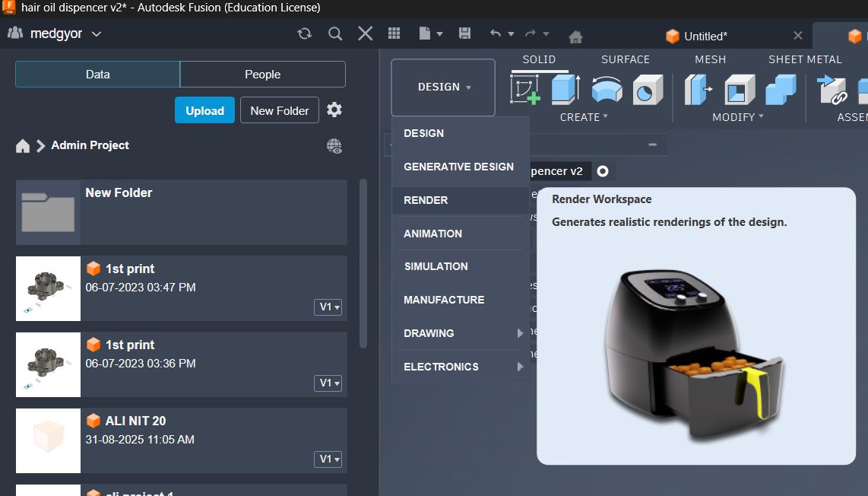Select the Create Sketch tool
The width and height of the screenshot is (868, 496).
click(x=524, y=90)
